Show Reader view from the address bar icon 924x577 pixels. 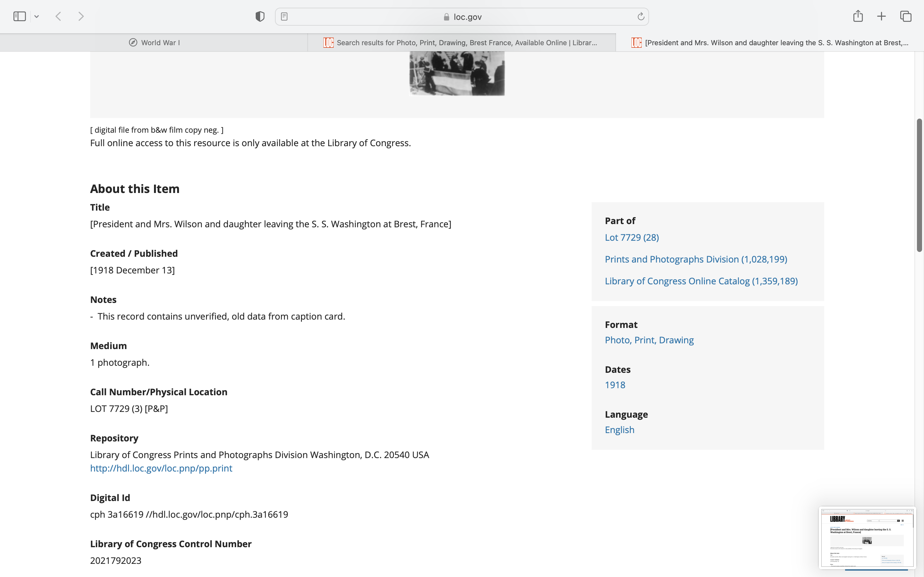[x=284, y=16]
